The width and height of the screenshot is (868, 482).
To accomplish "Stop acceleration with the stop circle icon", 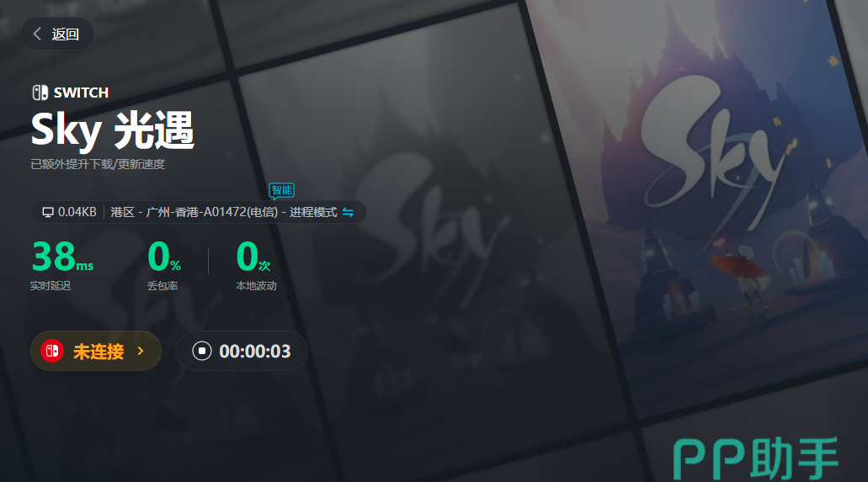I will 202,351.
